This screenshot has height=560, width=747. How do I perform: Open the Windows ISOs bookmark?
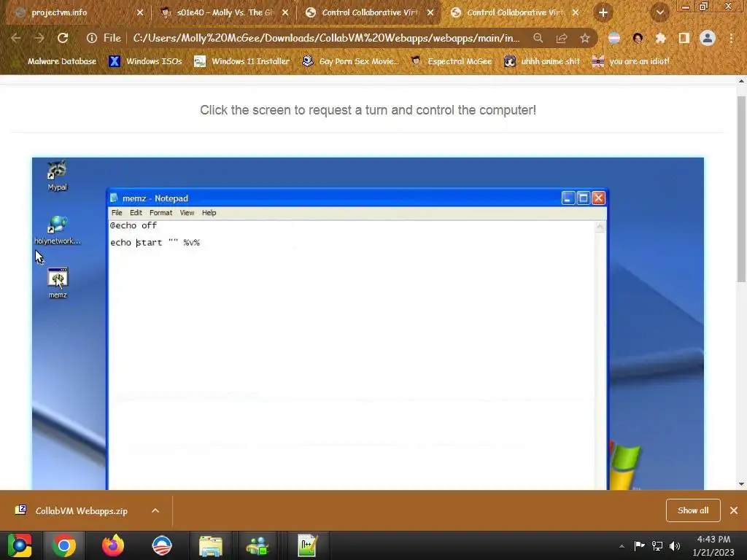tap(145, 61)
